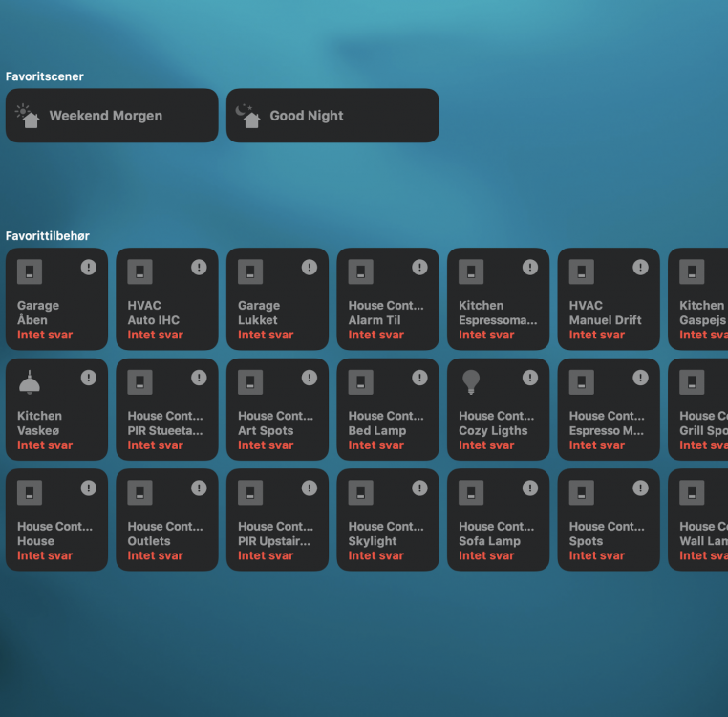Click the switch icon on Alarm Til tile

[x=360, y=272]
